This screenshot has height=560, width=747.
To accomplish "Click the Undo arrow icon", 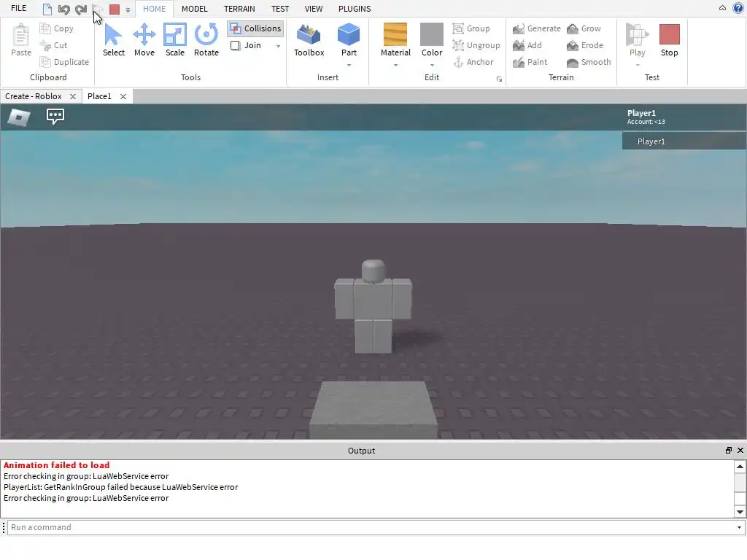I will click(64, 9).
